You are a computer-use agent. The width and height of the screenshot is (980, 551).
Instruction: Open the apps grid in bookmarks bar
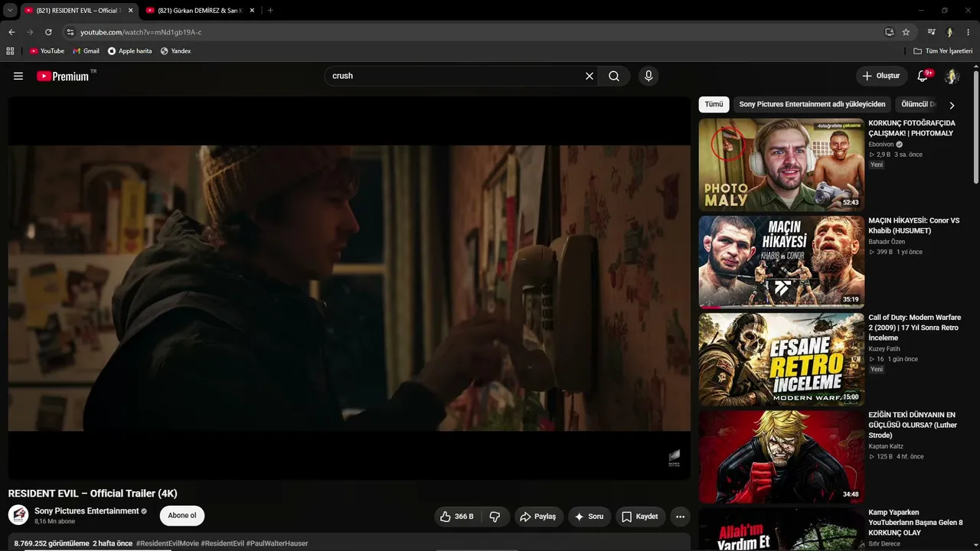(x=10, y=51)
